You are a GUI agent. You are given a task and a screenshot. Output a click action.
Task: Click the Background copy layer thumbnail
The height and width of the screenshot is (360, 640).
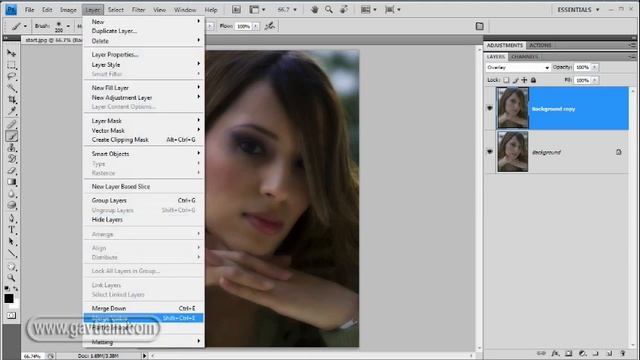pyautogui.click(x=512, y=108)
